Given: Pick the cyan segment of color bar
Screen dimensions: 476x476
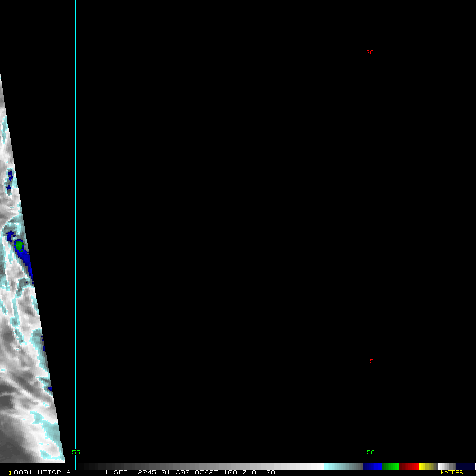Looking at the screenshot, I should pyautogui.click(x=344, y=466).
